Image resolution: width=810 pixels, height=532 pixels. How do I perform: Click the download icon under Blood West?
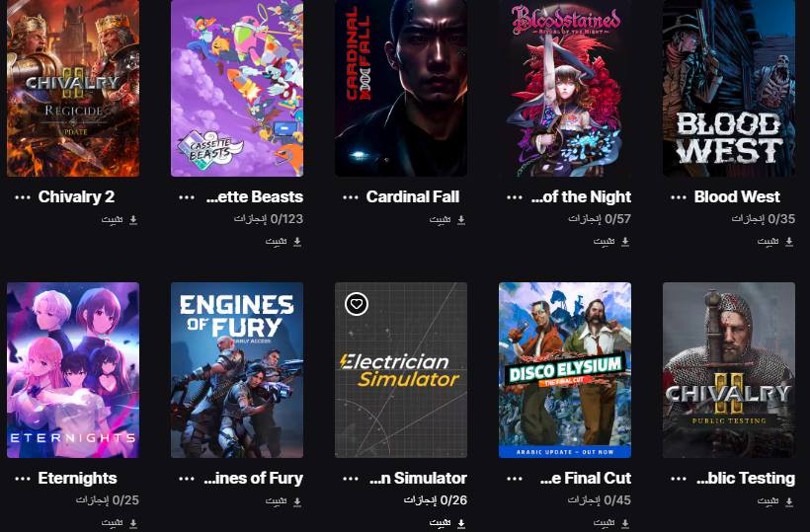click(x=789, y=242)
